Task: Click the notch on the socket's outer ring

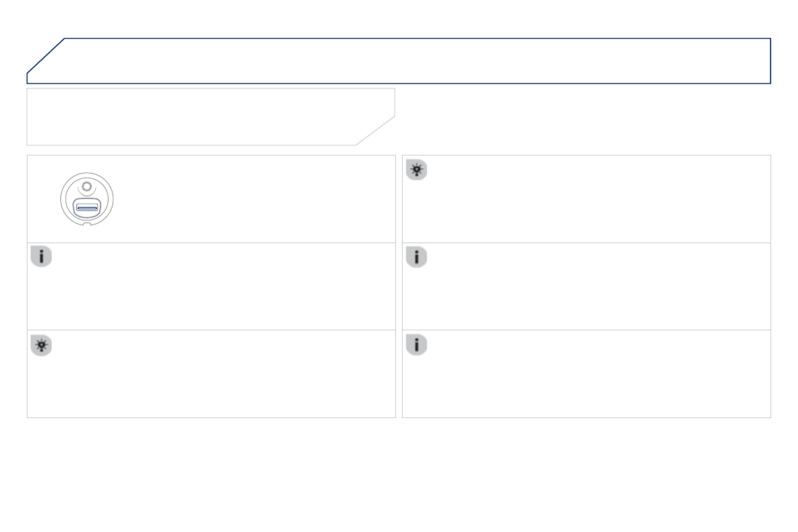Action: click(x=87, y=224)
